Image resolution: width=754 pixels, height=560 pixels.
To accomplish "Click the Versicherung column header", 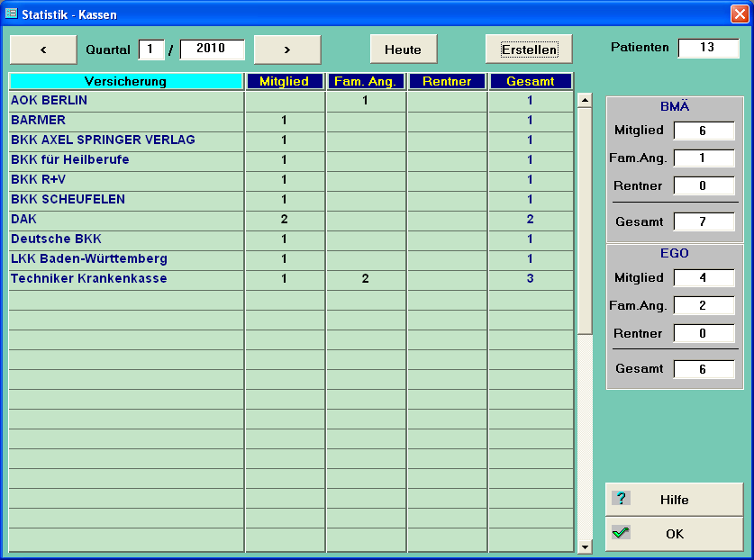I will [125, 81].
